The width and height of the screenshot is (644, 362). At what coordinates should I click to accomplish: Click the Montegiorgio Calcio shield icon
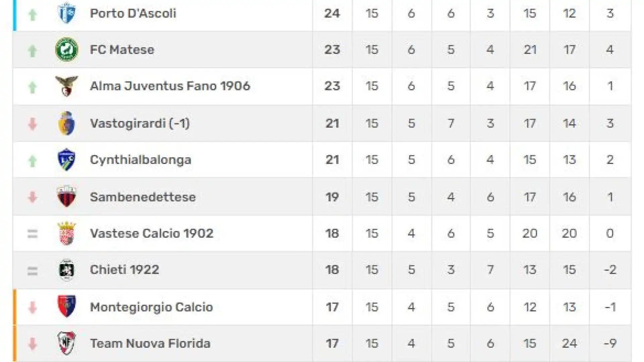66,306
